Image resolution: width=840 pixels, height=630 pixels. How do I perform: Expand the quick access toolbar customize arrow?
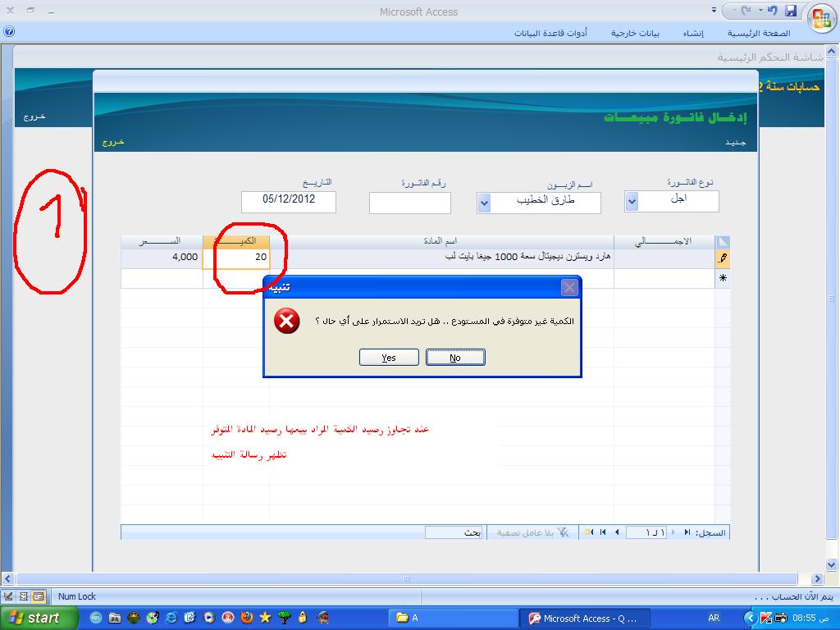click(x=714, y=10)
